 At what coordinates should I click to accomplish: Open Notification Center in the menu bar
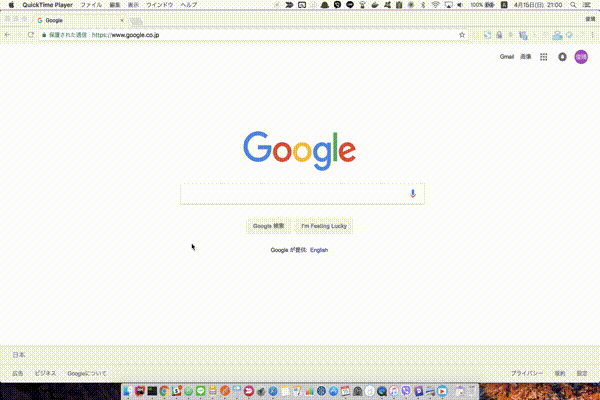pos(587,5)
